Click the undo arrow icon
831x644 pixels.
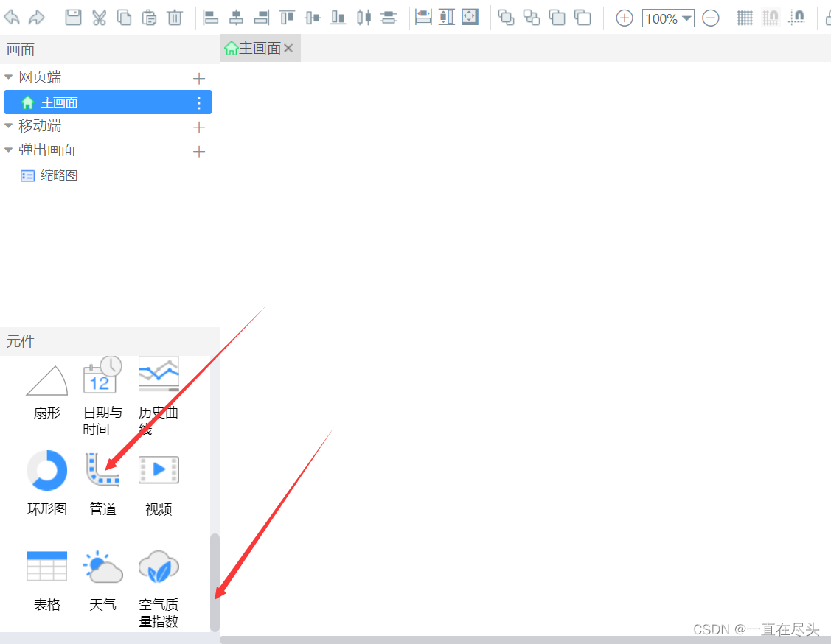tap(12, 18)
